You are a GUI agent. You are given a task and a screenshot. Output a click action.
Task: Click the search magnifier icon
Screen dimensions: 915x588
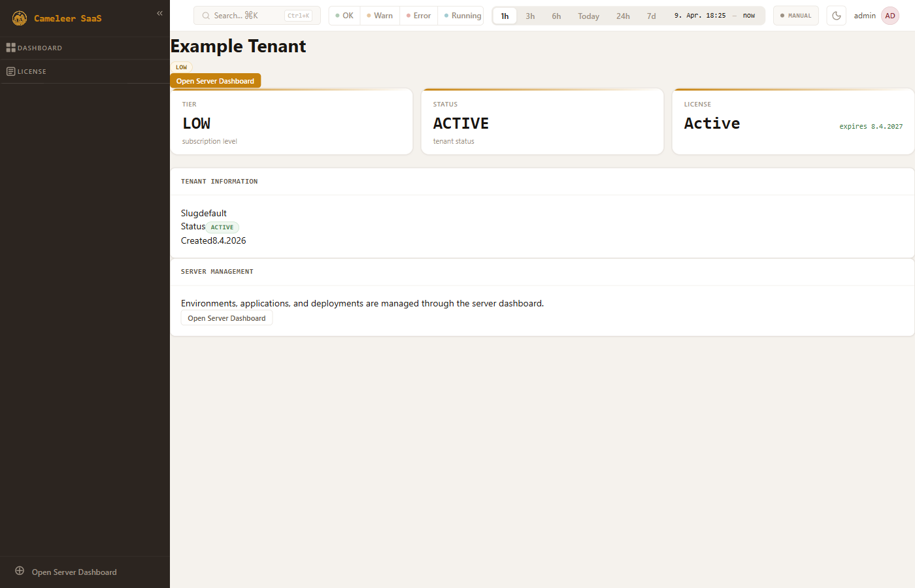(x=206, y=16)
